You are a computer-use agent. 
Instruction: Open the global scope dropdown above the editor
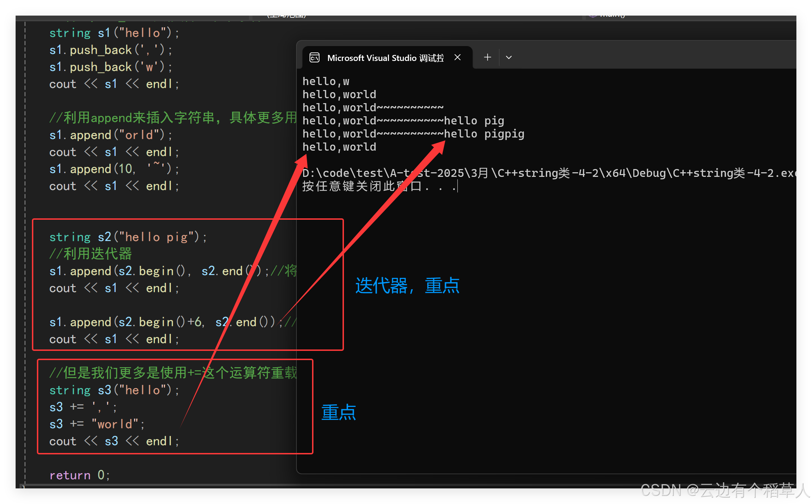click(286, 16)
